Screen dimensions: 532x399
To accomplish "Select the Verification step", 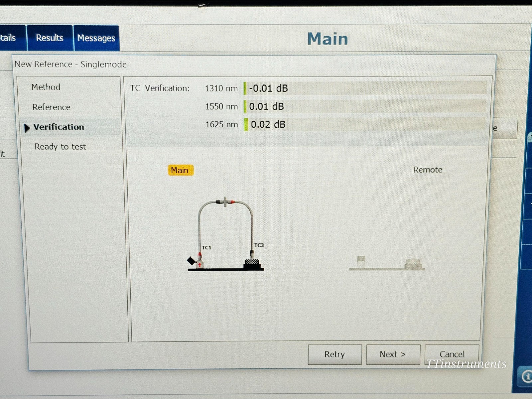I will point(59,127).
